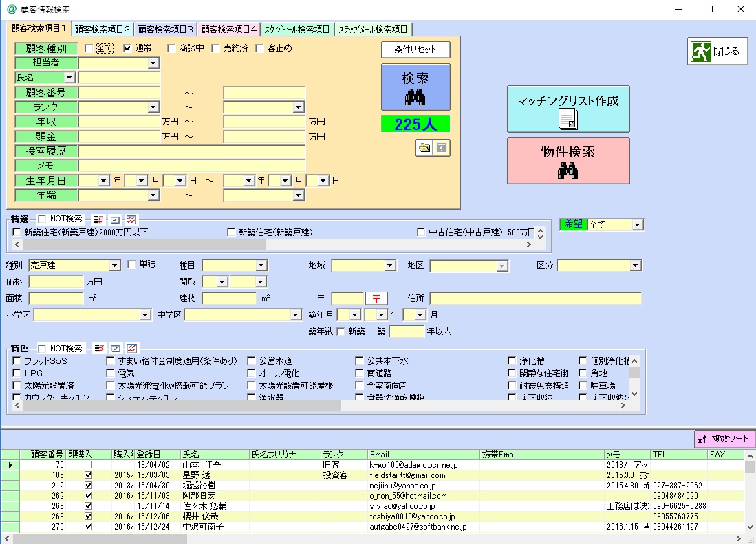Image resolution: width=756 pixels, height=544 pixels.
Task: Tick the 単独 checkbox next to 種別
Action: pyautogui.click(x=133, y=265)
